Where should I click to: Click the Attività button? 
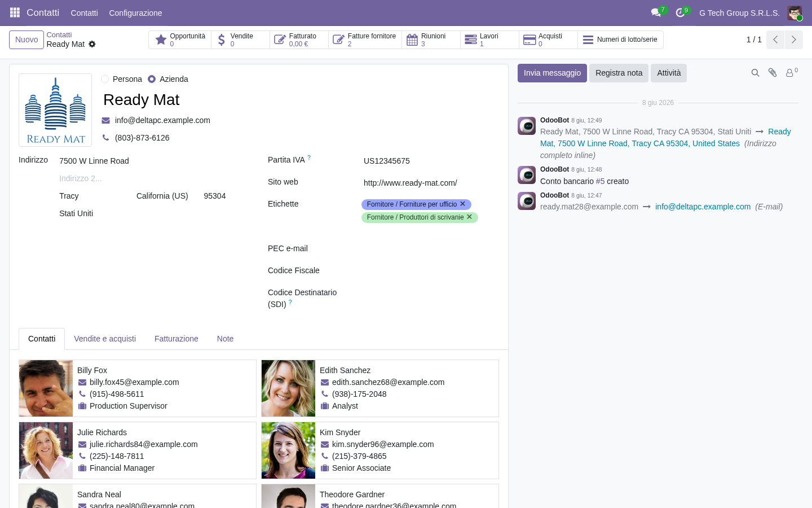(669, 73)
